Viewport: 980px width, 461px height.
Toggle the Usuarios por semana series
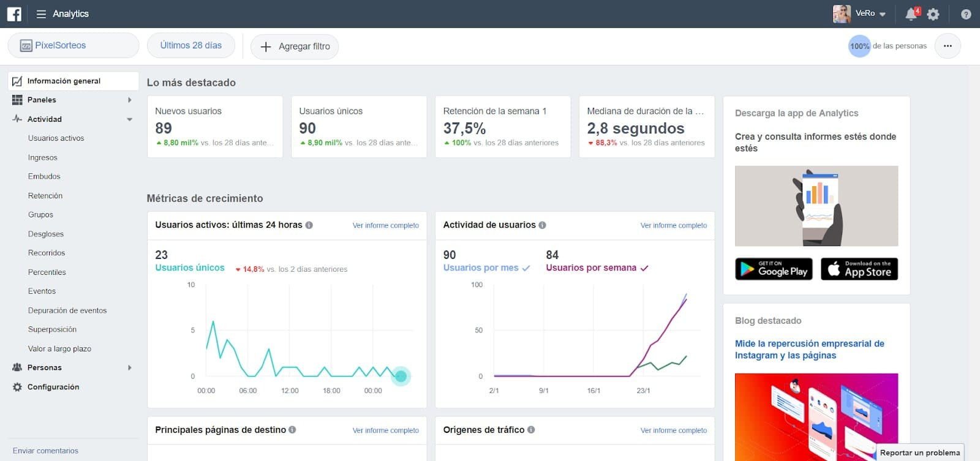(597, 268)
